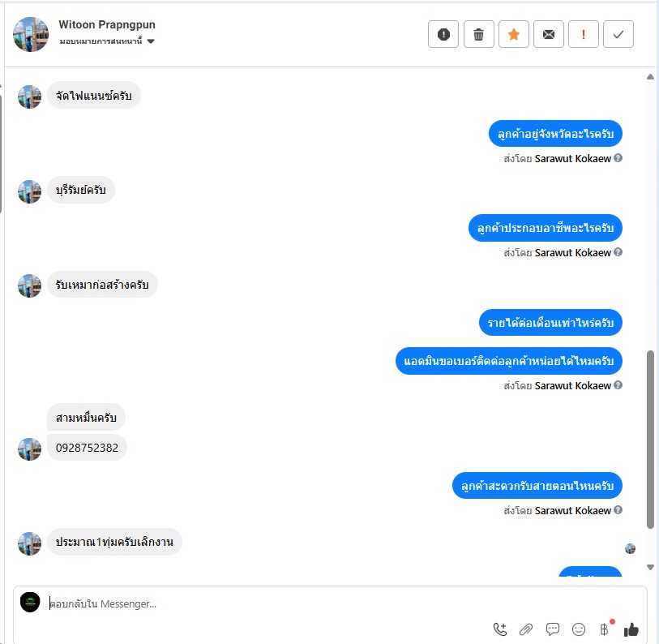Click the help icon beside the first Sarawut Kokaew

click(x=618, y=158)
